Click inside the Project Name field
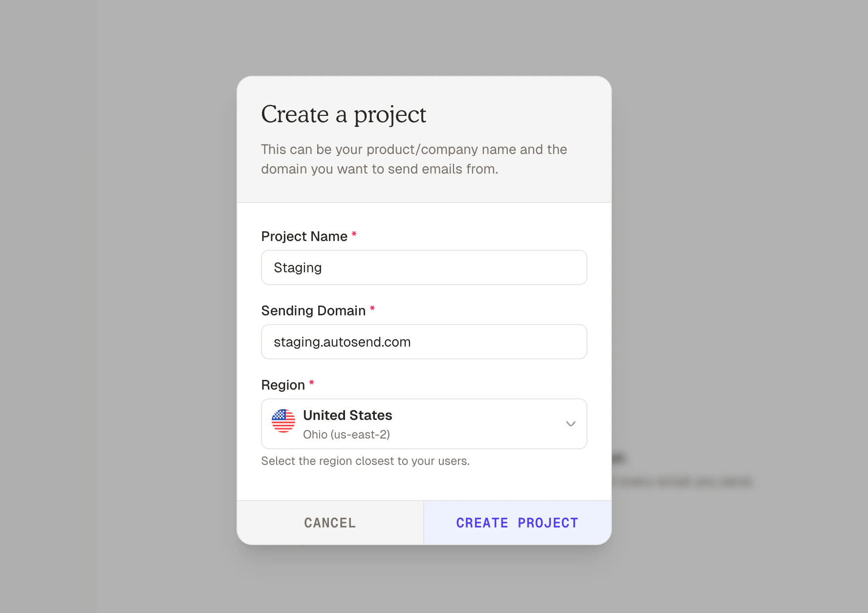Image resolution: width=868 pixels, height=613 pixels. [423, 267]
